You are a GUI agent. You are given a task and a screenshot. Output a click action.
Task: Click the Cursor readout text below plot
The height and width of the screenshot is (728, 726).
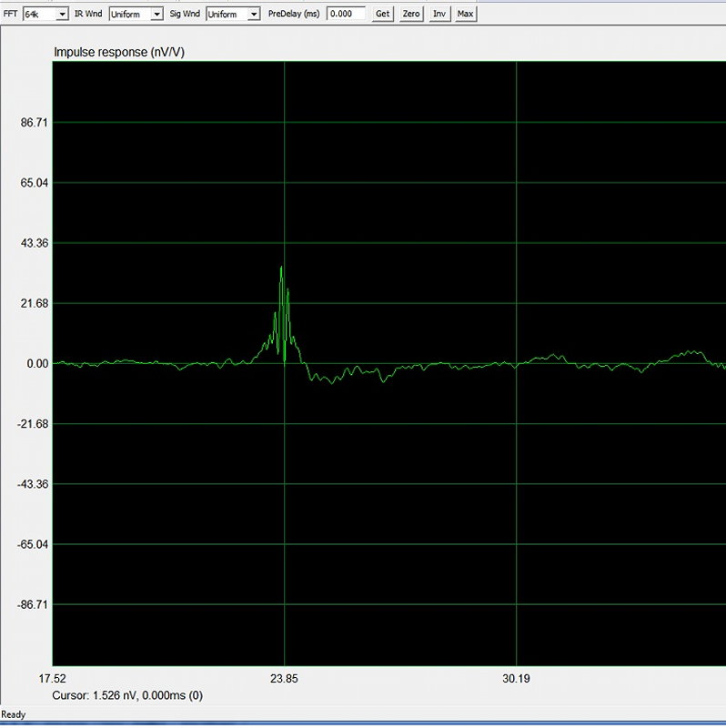[127, 695]
